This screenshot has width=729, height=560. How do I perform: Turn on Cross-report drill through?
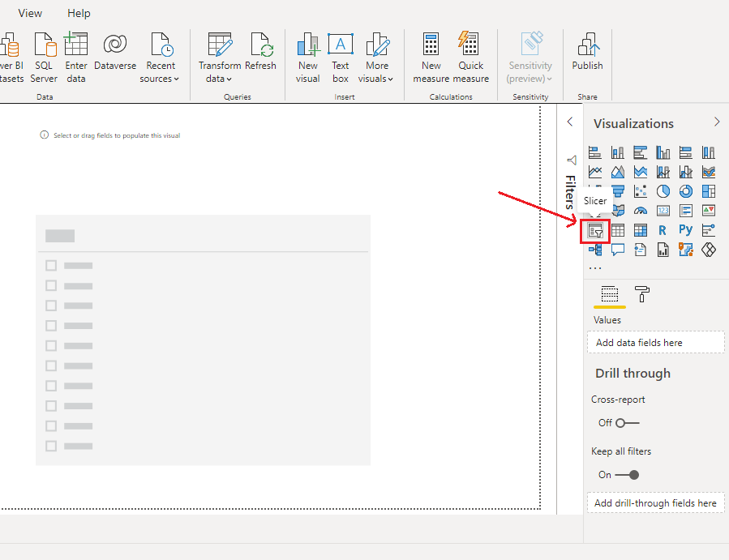coord(627,423)
